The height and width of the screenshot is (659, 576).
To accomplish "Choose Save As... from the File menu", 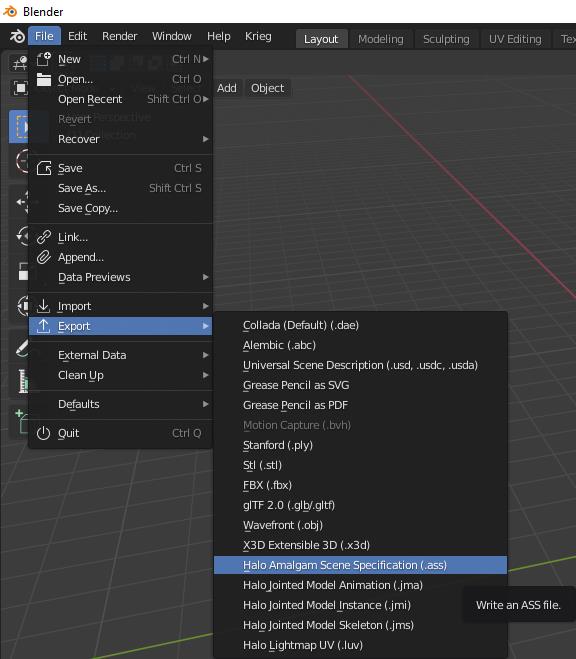I will [121, 188].
